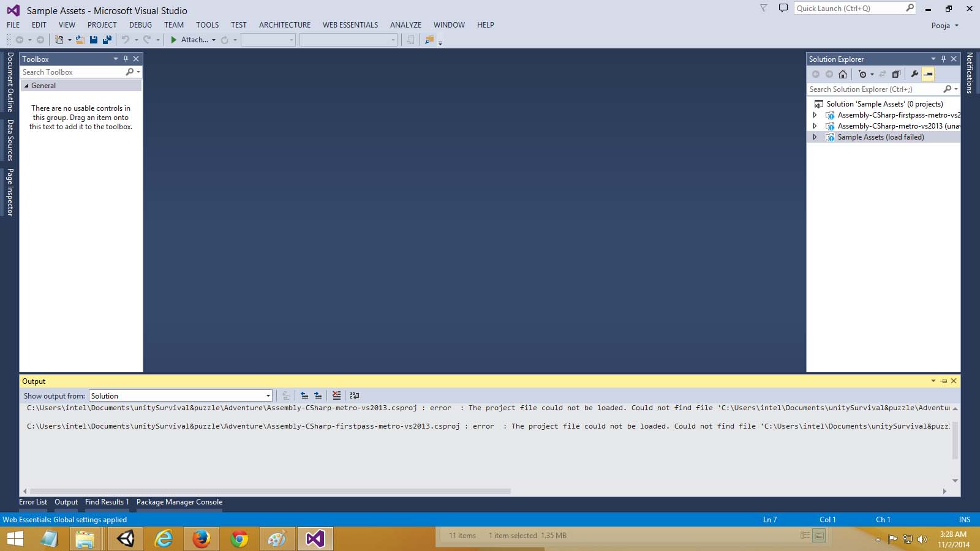The height and width of the screenshot is (551, 980).
Task: Pin the Toolbox panel
Action: 126,59
